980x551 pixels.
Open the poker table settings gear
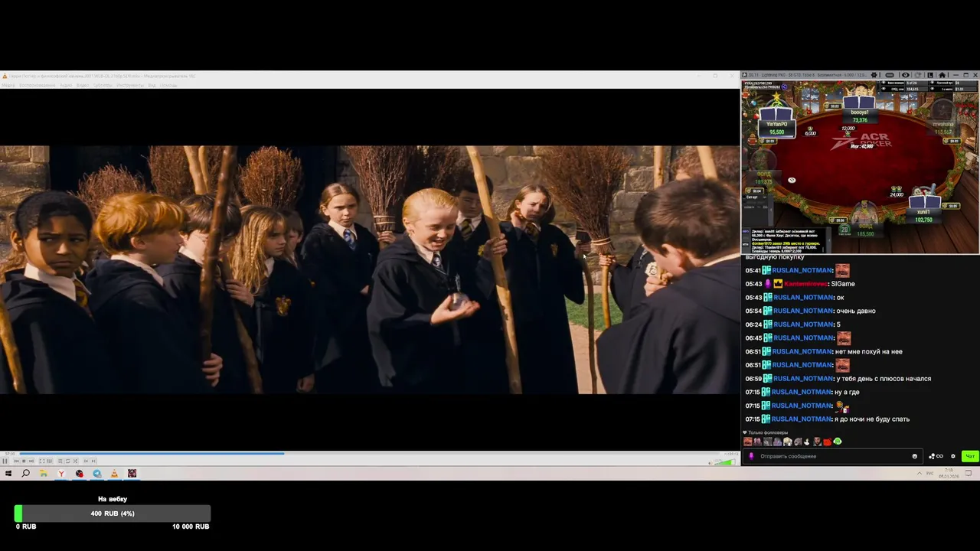[x=874, y=75]
